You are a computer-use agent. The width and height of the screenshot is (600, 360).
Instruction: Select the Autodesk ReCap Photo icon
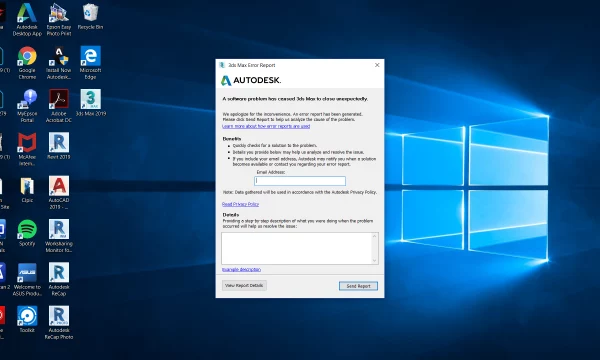pyautogui.click(x=59, y=323)
